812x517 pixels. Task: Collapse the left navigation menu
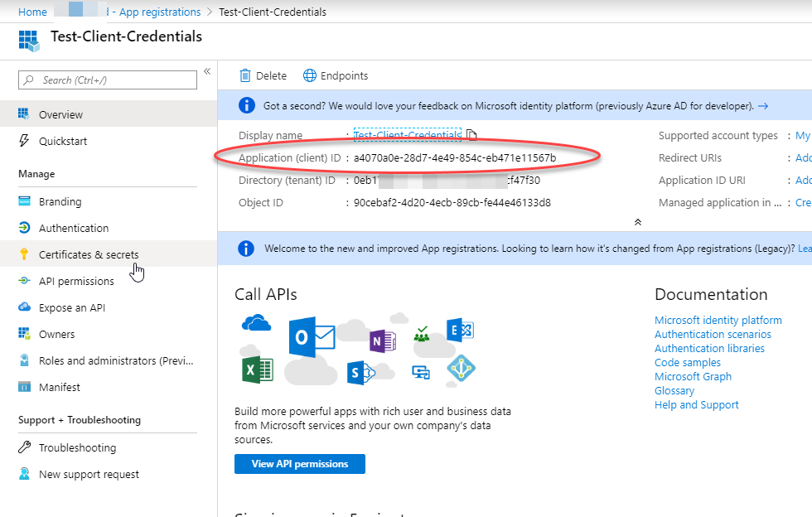207,71
